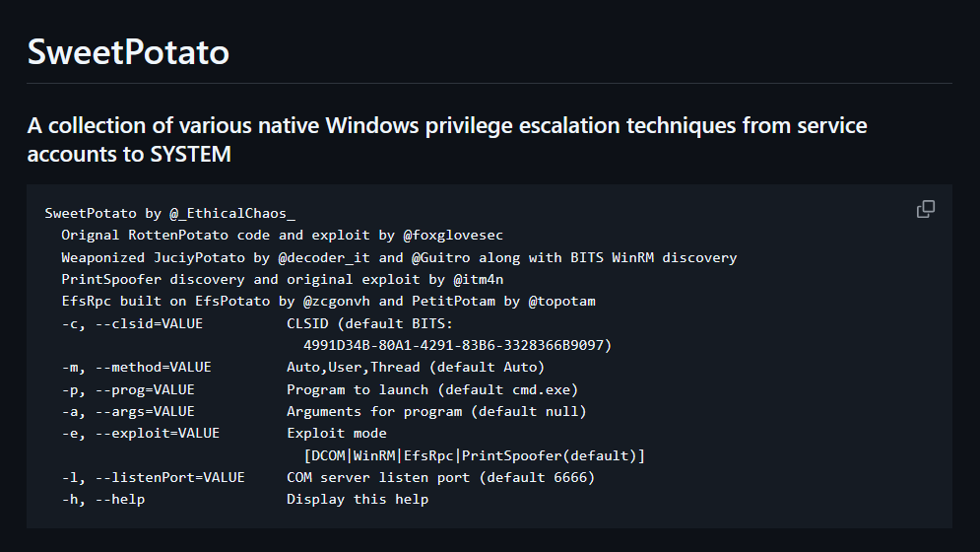Copy the code block contents

(926, 209)
